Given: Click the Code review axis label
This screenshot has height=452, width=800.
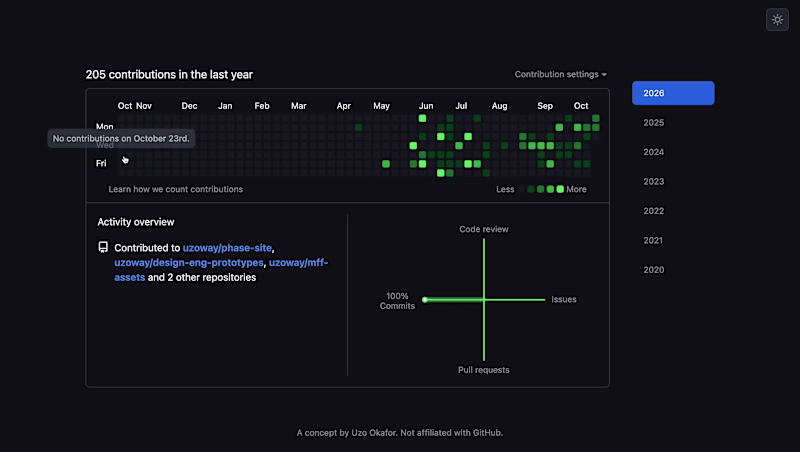Looking at the screenshot, I should coord(484,230).
